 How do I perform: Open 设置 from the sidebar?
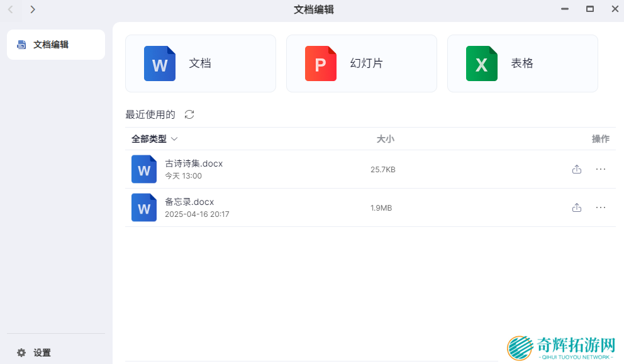click(x=42, y=353)
